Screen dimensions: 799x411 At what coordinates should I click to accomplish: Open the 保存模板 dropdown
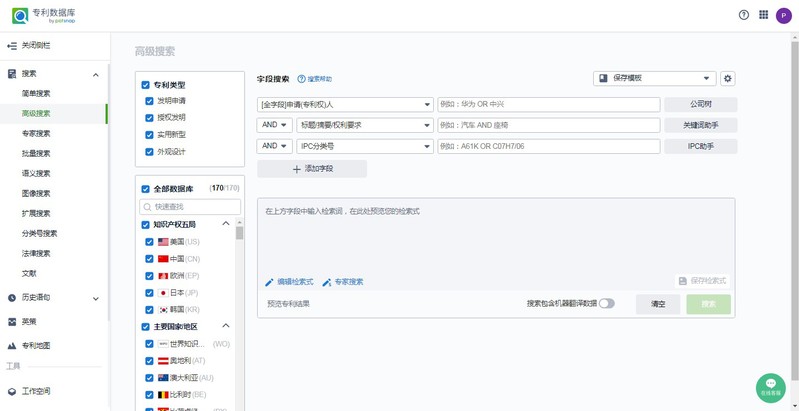654,78
